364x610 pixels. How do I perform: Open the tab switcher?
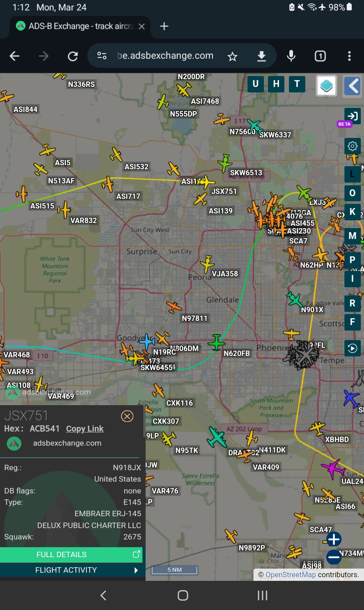pos(320,56)
